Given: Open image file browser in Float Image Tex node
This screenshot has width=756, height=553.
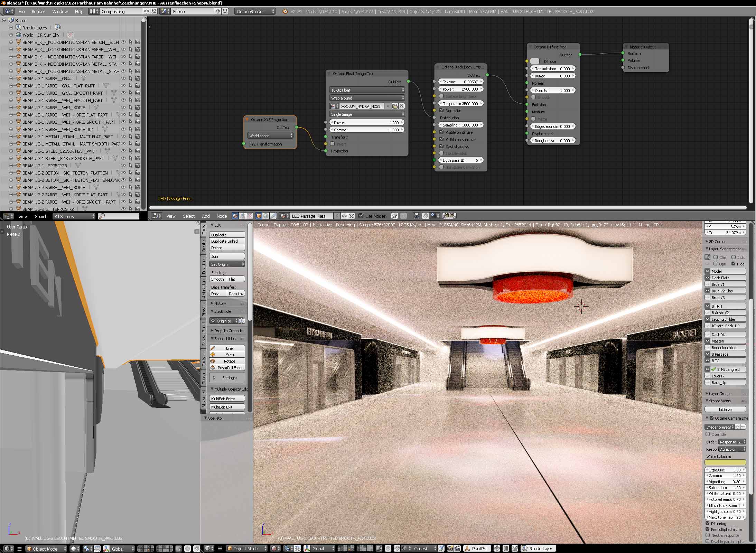Looking at the screenshot, I should point(395,106).
